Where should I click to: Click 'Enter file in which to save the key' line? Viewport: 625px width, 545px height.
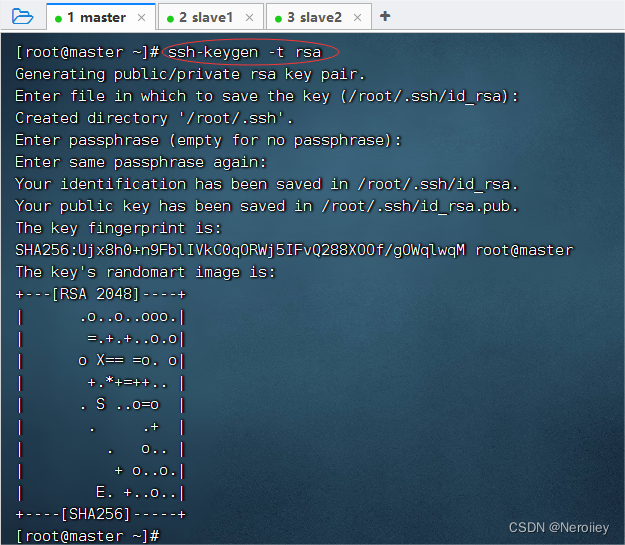pyautogui.click(x=267, y=96)
